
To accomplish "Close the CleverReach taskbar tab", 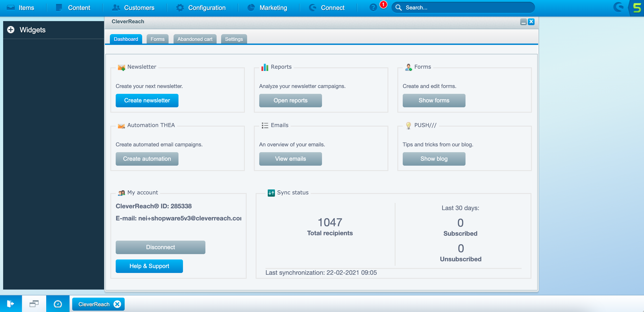I will [117, 304].
